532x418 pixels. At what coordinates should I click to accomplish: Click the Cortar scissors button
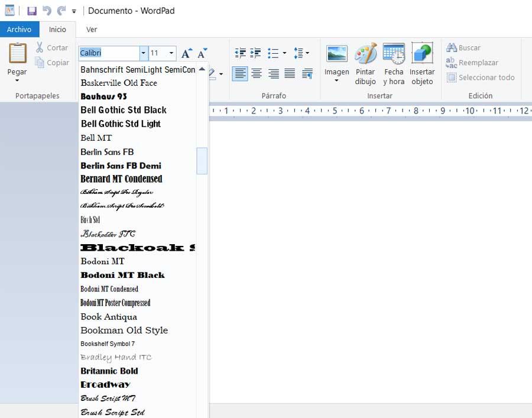[x=52, y=47]
